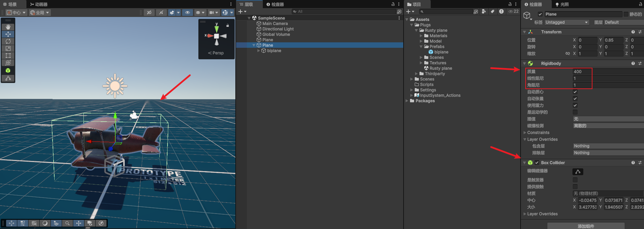This screenshot has width=644, height=229.
Task: Click the camera-eye icon in bottom toolbar
Action: pos(90,223)
